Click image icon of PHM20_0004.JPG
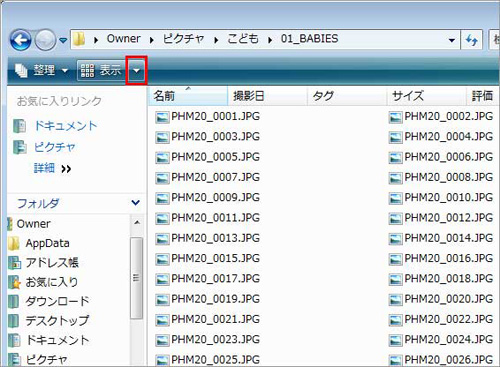Viewport: 500px width, 367px height. (395, 137)
